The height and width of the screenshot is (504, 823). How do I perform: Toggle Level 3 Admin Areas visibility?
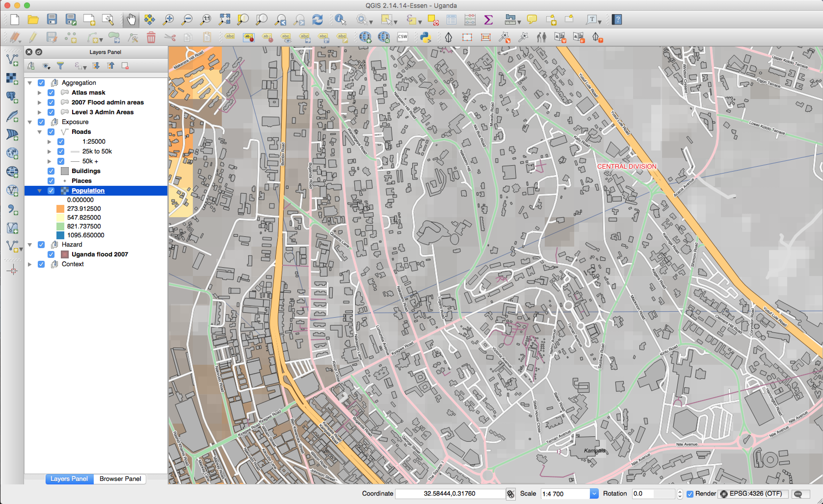[x=51, y=112]
